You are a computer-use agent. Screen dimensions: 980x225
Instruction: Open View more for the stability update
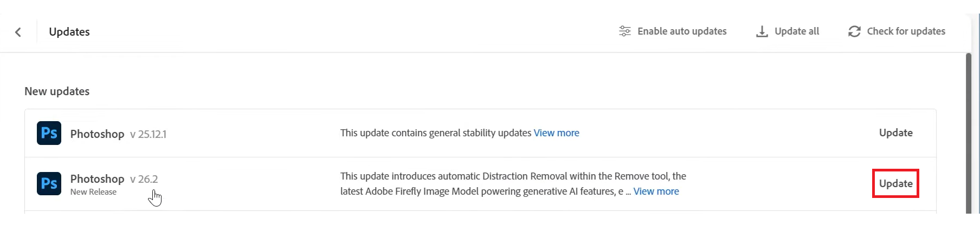tap(556, 133)
